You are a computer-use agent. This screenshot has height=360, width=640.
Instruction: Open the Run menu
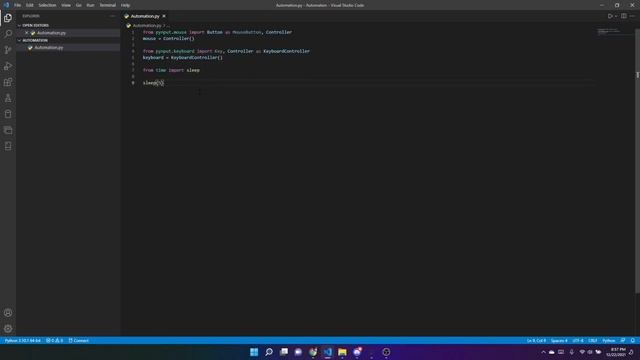[91, 5]
